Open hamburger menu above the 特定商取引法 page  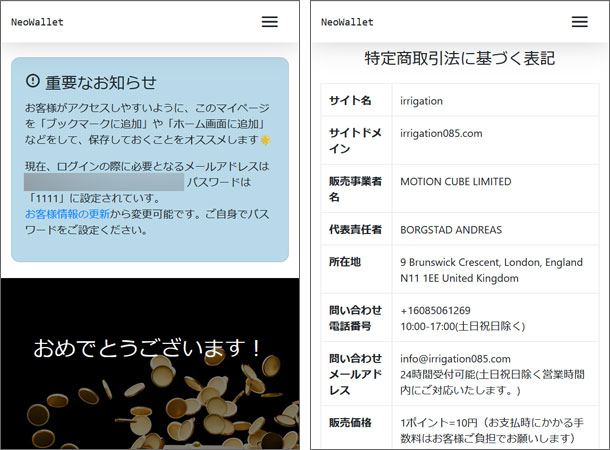tap(579, 22)
